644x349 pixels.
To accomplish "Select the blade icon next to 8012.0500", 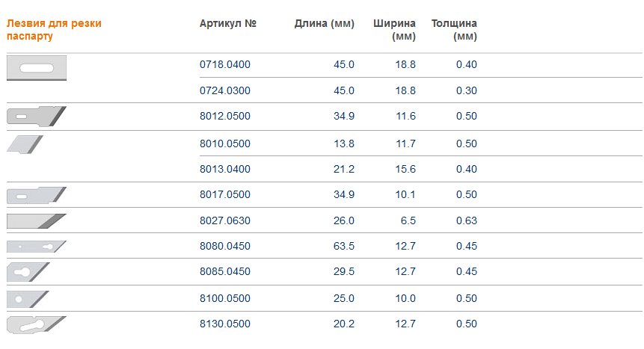I will pyautogui.click(x=37, y=116).
